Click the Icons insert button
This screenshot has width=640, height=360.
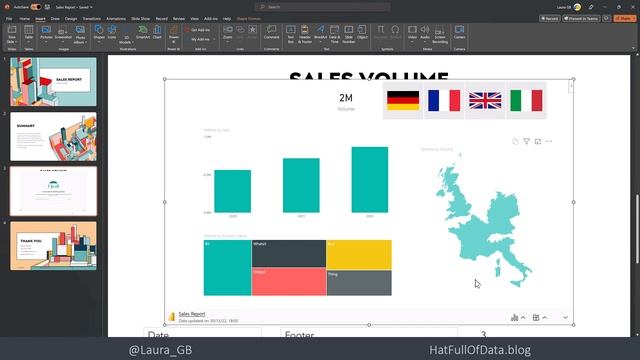[112, 33]
